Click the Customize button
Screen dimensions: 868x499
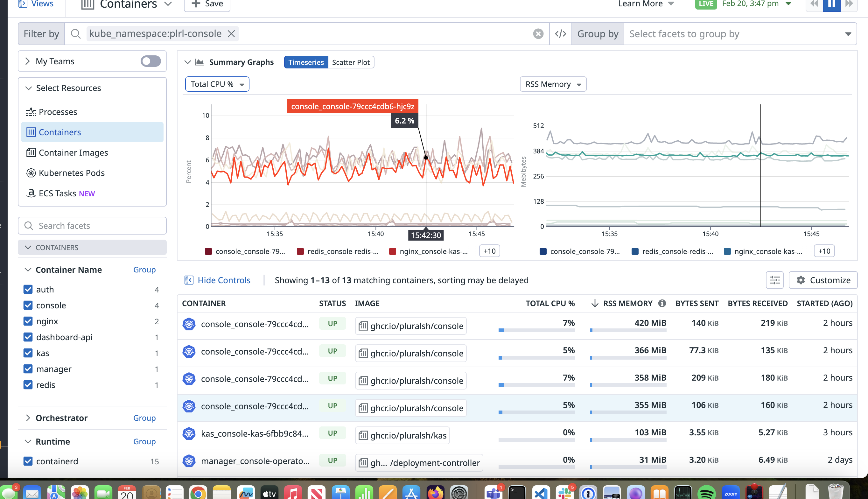point(823,280)
